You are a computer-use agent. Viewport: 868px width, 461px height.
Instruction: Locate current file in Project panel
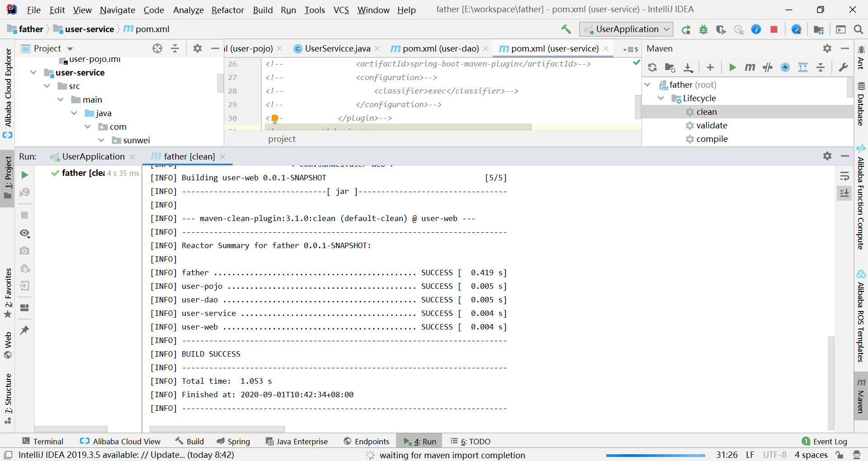[x=157, y=48]
